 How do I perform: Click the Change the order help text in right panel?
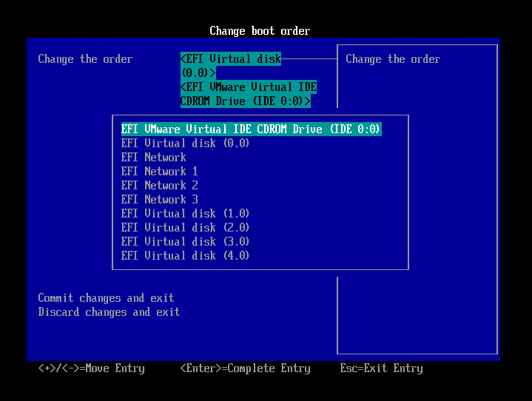pyautogui.click(x=393, y=59)
